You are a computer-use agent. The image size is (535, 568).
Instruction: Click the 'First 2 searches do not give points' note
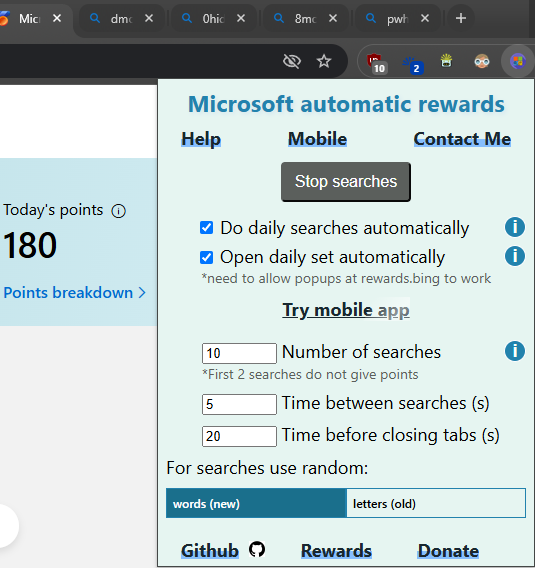coord(310,375)
